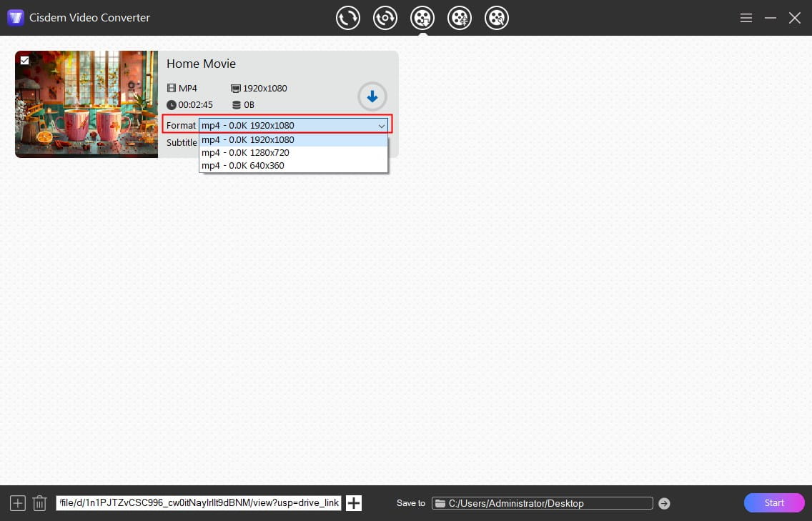Open output folder with arrow icon
Screen dimensions: 812x521
(x=664, y=503)
